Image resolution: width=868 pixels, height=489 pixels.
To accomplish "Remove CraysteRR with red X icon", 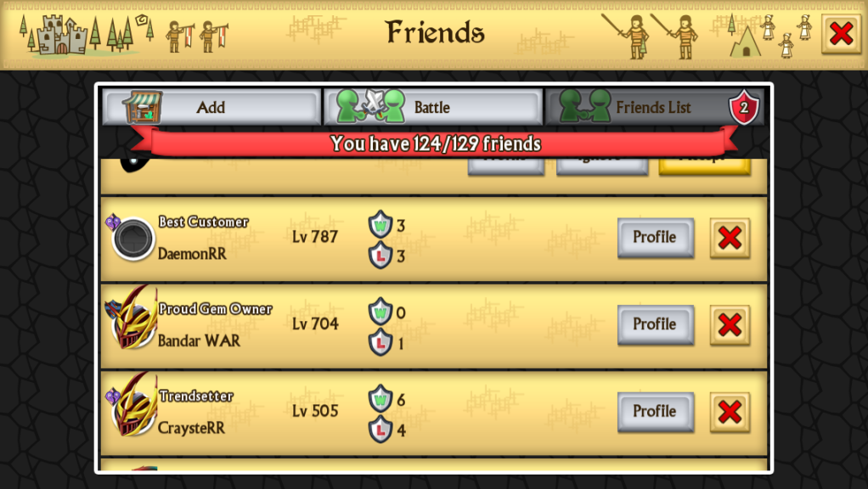I will tap(730, 412).
